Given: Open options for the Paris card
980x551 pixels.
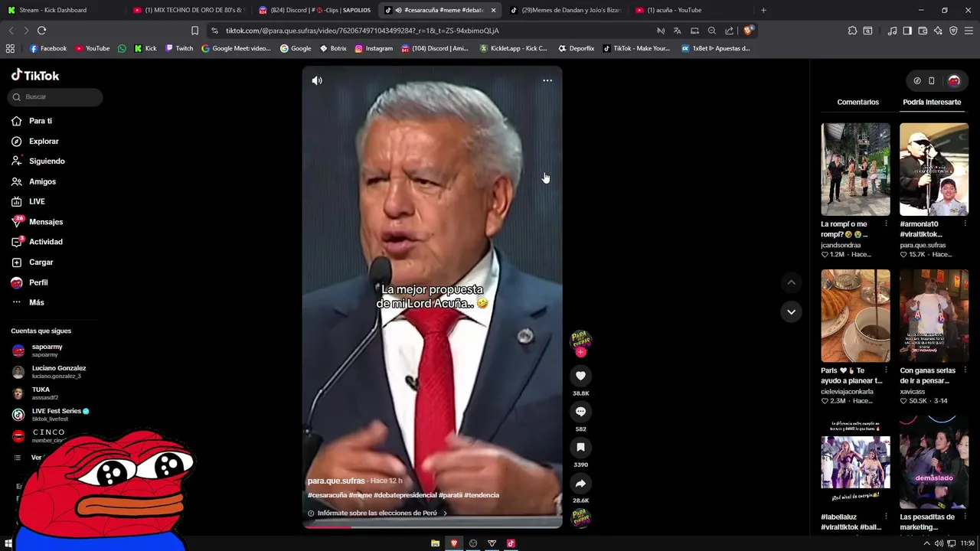Looking at the screenshot, I should pyautogui.click(x=886, y=370).
